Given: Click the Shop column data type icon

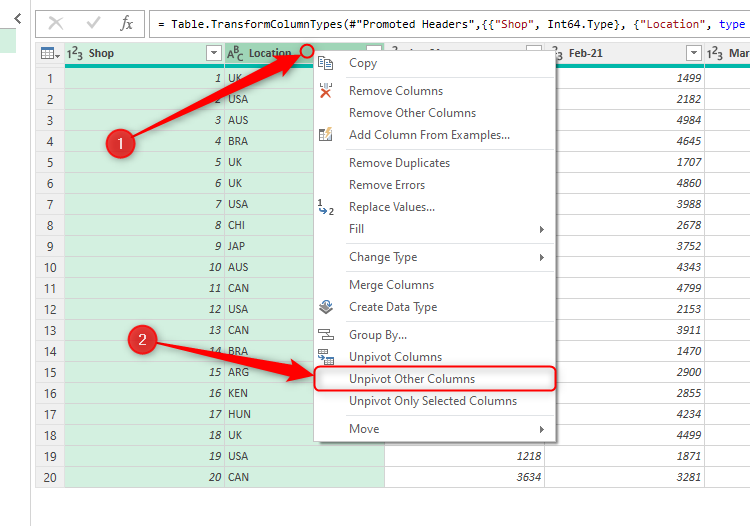Looking at the screenshot, I should tap(74, 54).
